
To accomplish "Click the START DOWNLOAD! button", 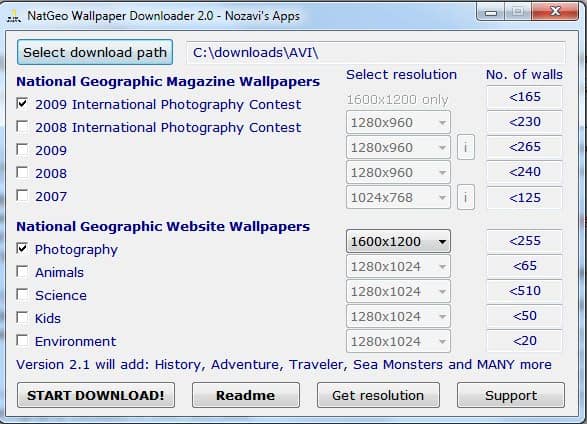I will (x=96, y=395).
